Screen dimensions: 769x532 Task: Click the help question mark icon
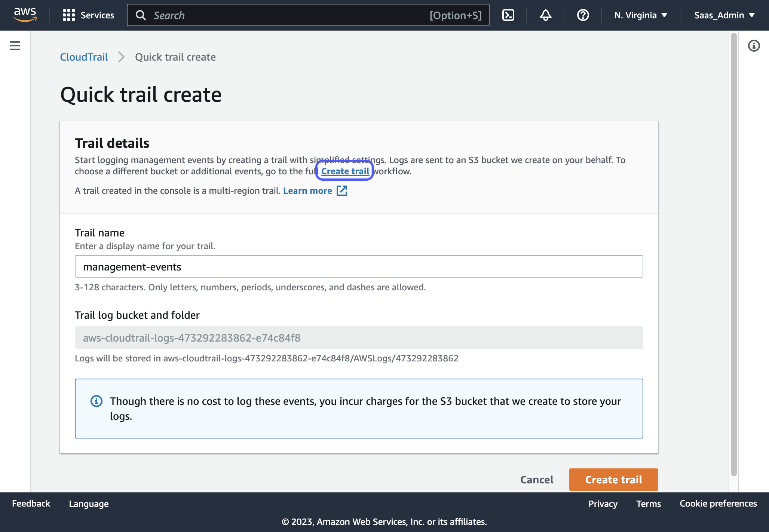(x=583, y=15)
